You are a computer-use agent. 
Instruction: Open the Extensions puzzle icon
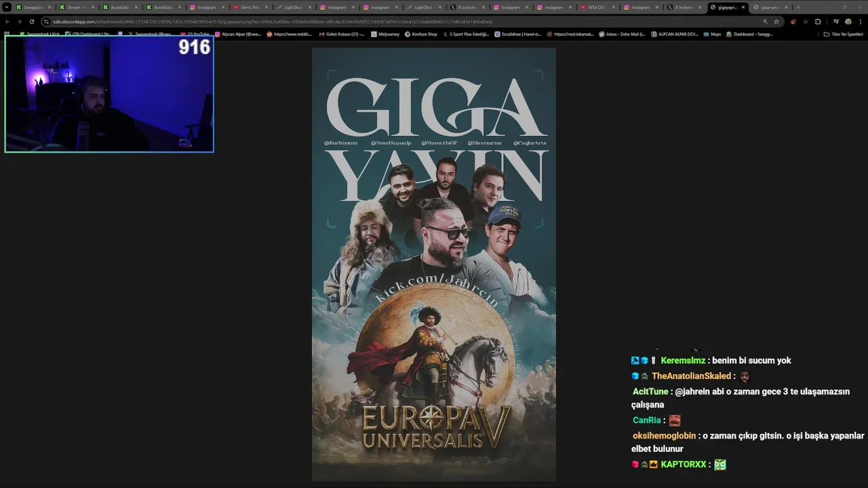pyautogui.click(x=817, y=22)
